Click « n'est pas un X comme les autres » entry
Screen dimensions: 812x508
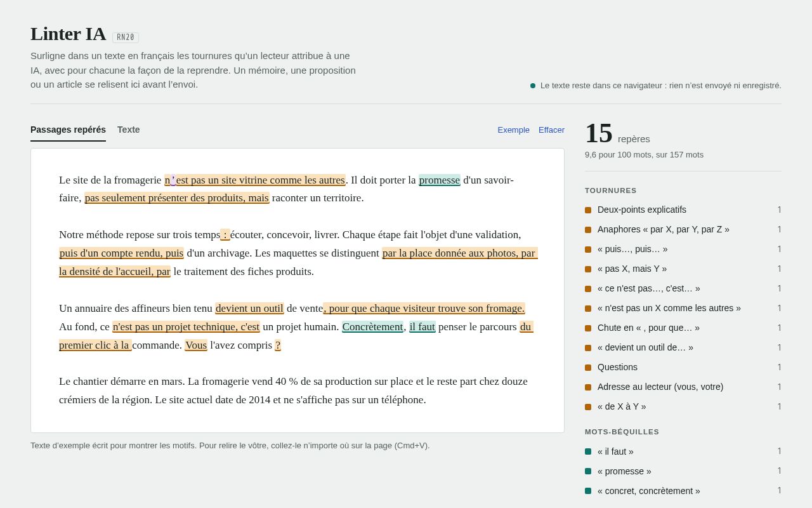[x=683, y=309]
